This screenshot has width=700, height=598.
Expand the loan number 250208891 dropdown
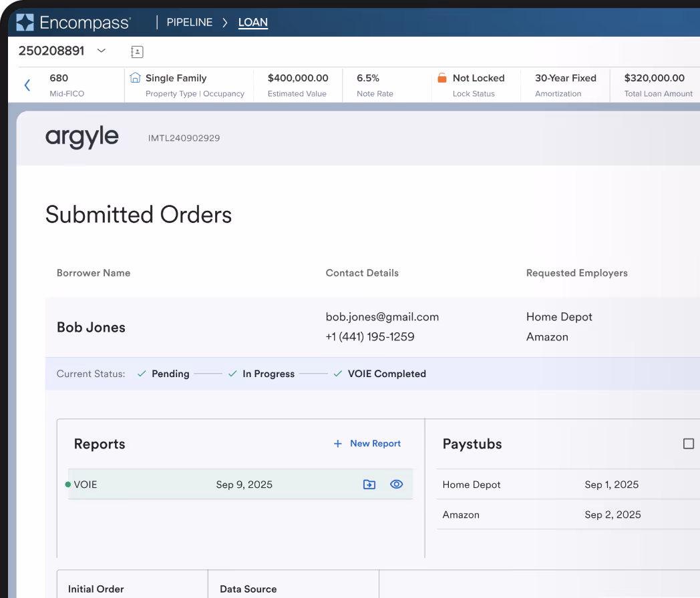pos(102,51)
